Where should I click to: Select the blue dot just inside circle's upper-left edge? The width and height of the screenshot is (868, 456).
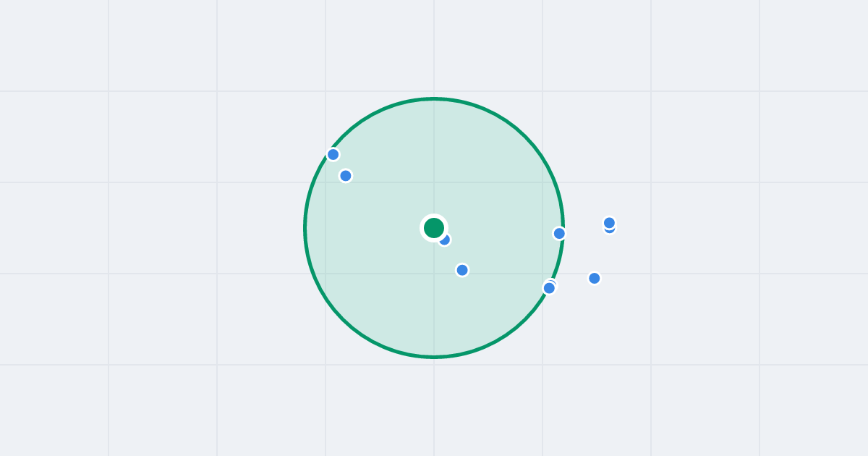tap(346, 176)
